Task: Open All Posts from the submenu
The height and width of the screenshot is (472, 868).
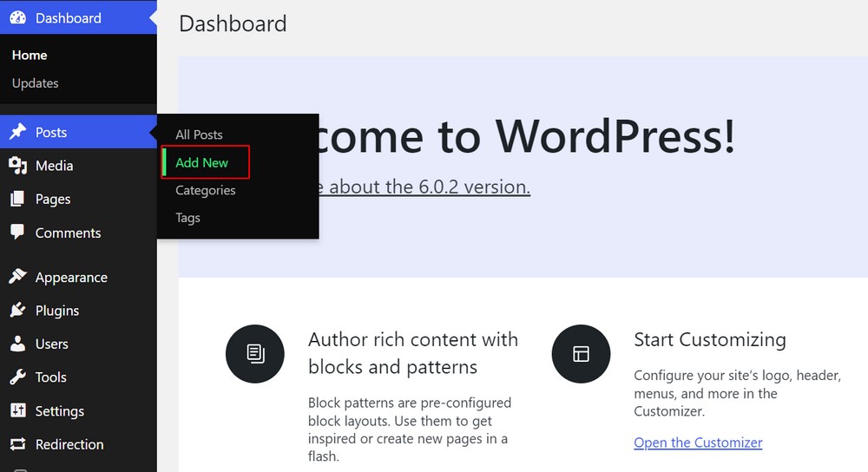Action: [199, 134]
